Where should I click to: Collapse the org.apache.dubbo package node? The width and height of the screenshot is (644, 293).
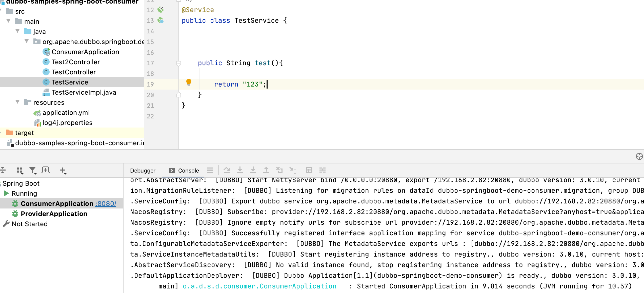coord(27,41)
